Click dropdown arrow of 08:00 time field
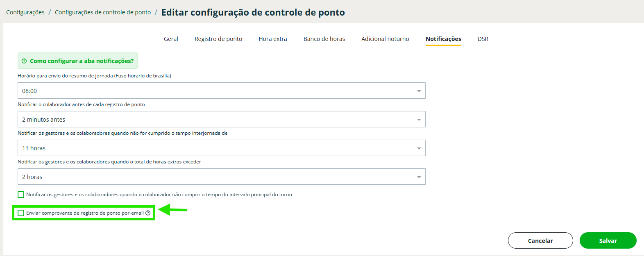 [x=419, y=91]
